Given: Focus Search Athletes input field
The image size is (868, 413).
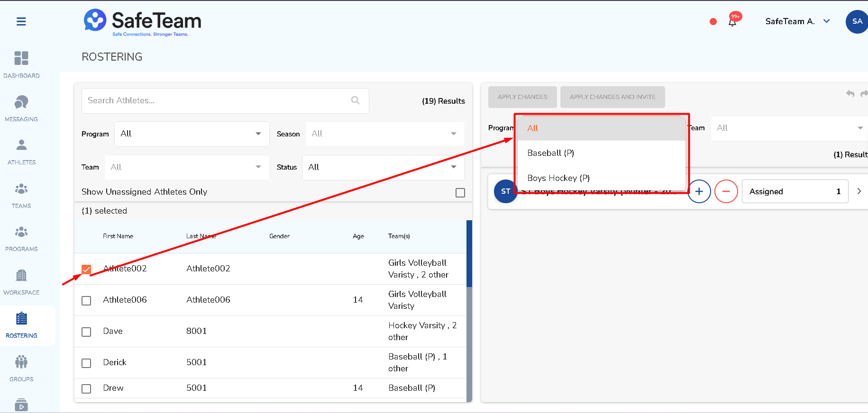Looking at the screenshot, I should (225, 100).
